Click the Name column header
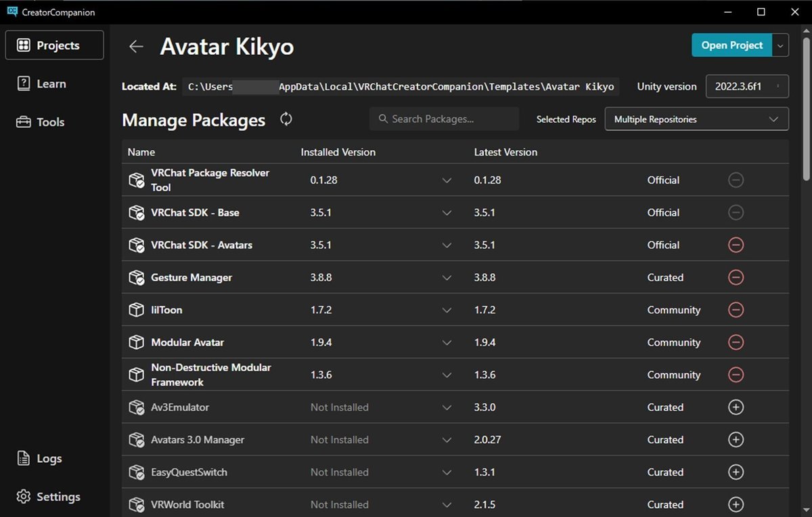The height and width of the screenshot is (517, 812). 141,152
